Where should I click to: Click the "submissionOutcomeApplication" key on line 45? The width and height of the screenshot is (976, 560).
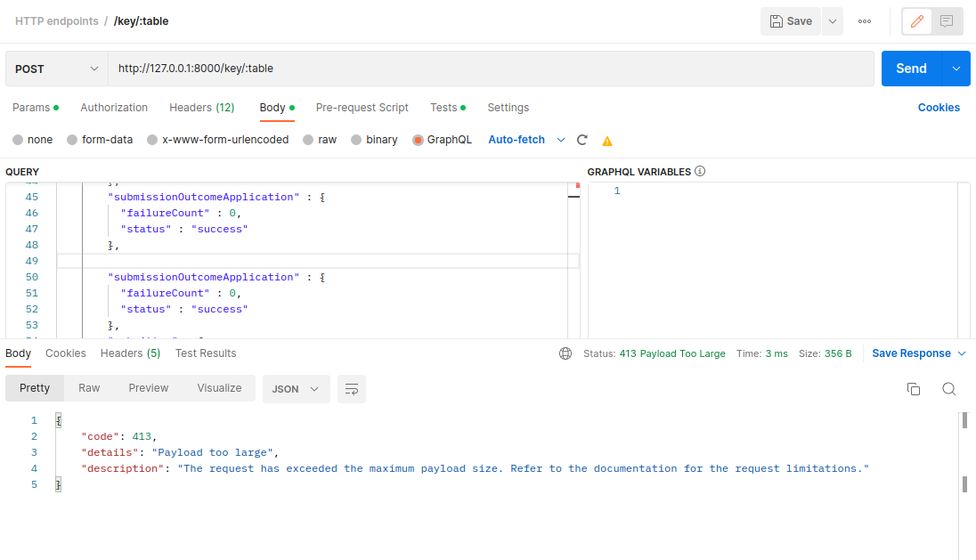tap(204, 197)
